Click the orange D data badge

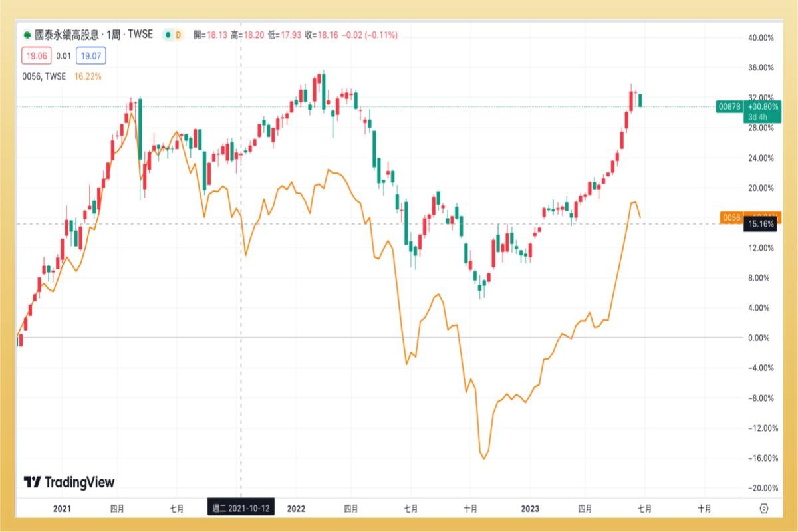pos(178,35)
